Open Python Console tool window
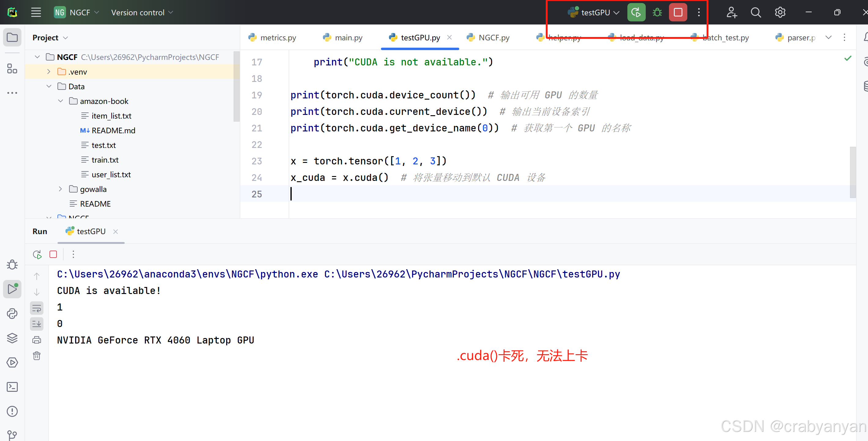This screenshot has width=868, height=441. point(12,314)
